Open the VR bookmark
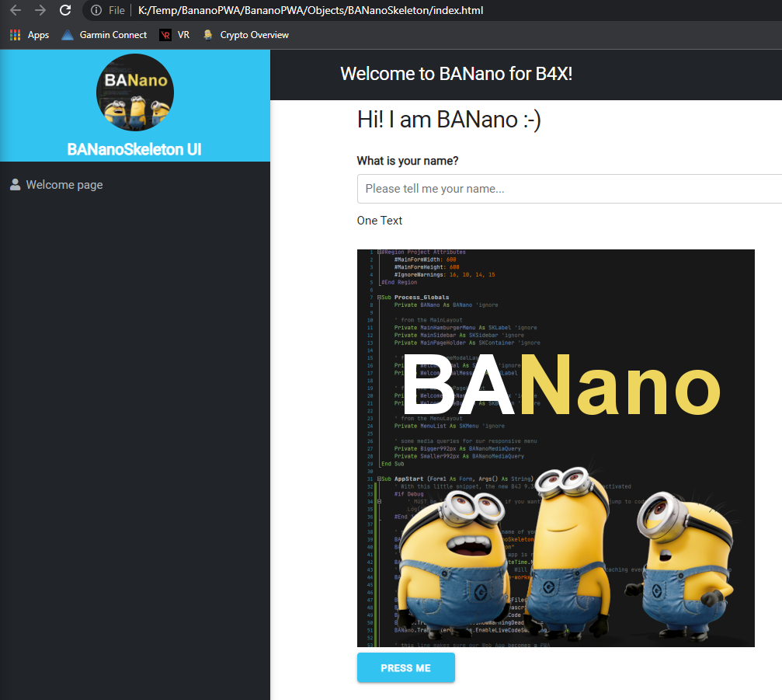782x700 pixels. 175,35
